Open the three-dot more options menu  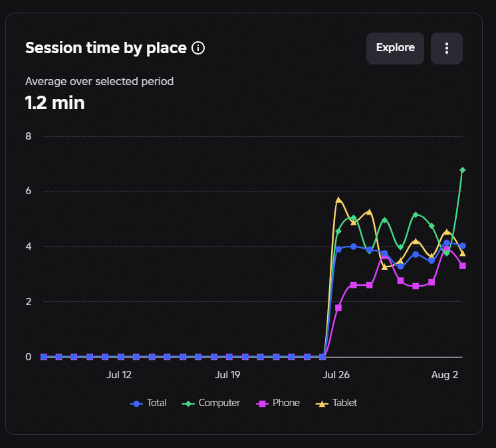pyautogui.click(x=447, y=49)
